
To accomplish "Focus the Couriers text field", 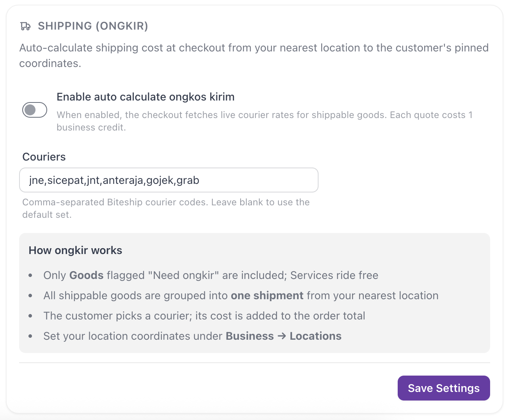I will point(169,180).
